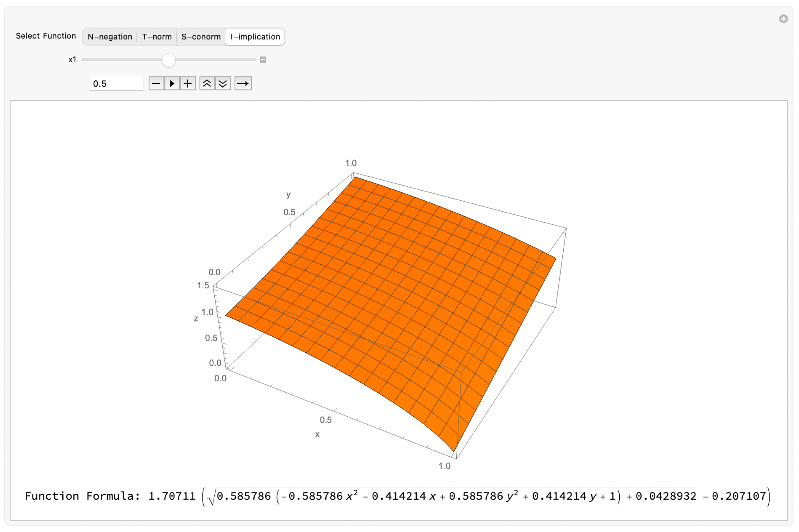The image size is (799, 532).
Task: Collapse the x1 animation controls
Action: pos(263,60)
